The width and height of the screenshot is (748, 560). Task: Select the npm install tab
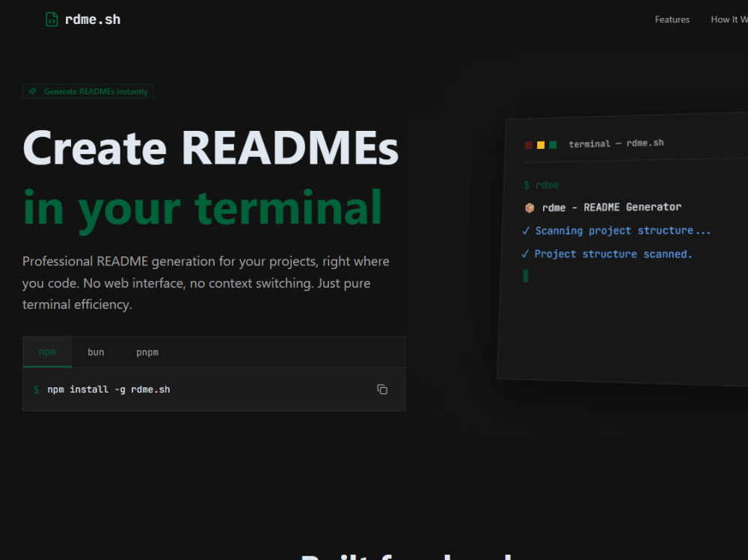pos(47,352)
